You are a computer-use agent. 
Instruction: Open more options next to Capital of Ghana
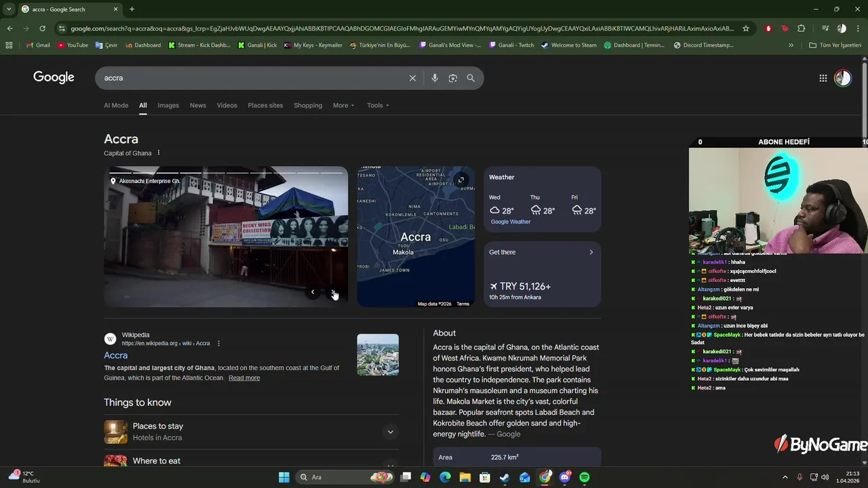159,152
